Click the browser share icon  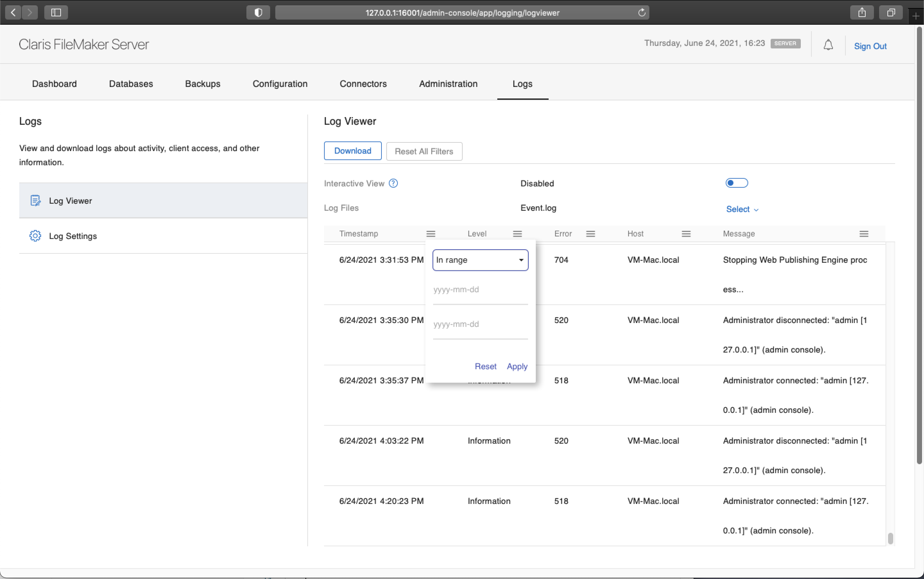tap(861, 12)
